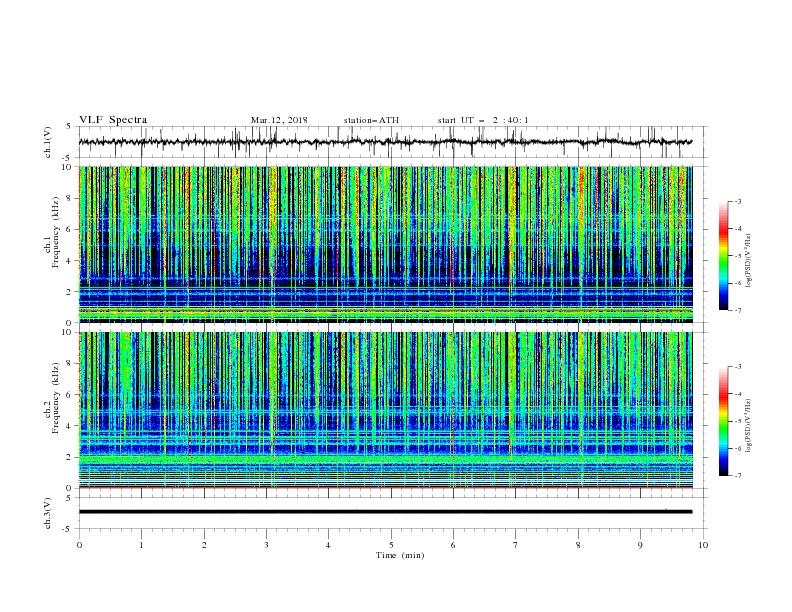The width and height of the screenshot is (792, 612).
Task: Select the date text "Mar.12, 2018"
Action: point(279,120)
